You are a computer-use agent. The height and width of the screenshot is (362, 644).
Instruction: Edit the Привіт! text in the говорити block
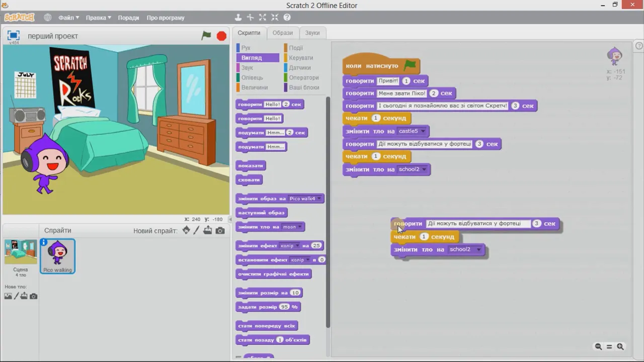(388, 80)
